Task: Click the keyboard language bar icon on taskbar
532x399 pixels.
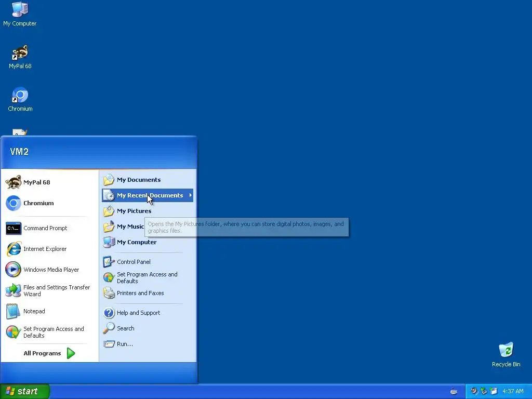Action: [454, 392]
